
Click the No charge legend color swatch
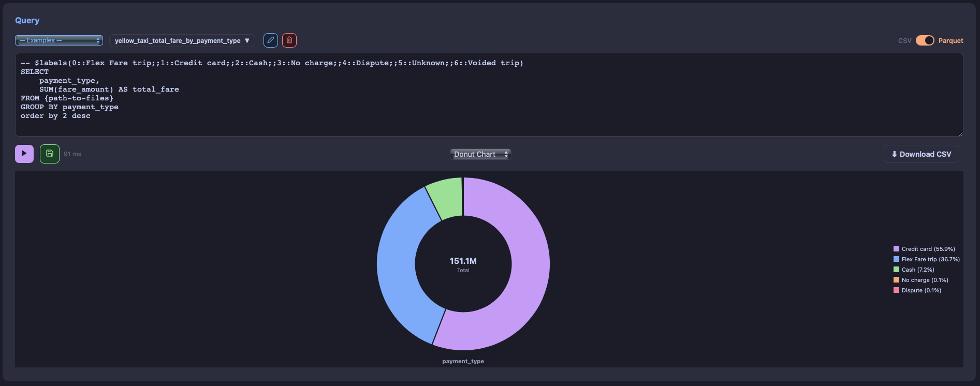coord(897,280)
